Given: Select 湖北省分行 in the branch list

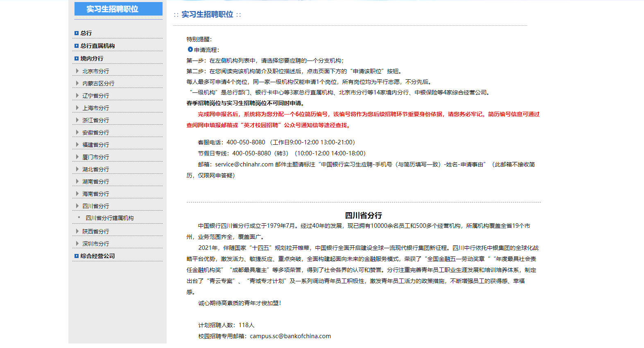Looking at the screenshot, I should coord(96,169).
